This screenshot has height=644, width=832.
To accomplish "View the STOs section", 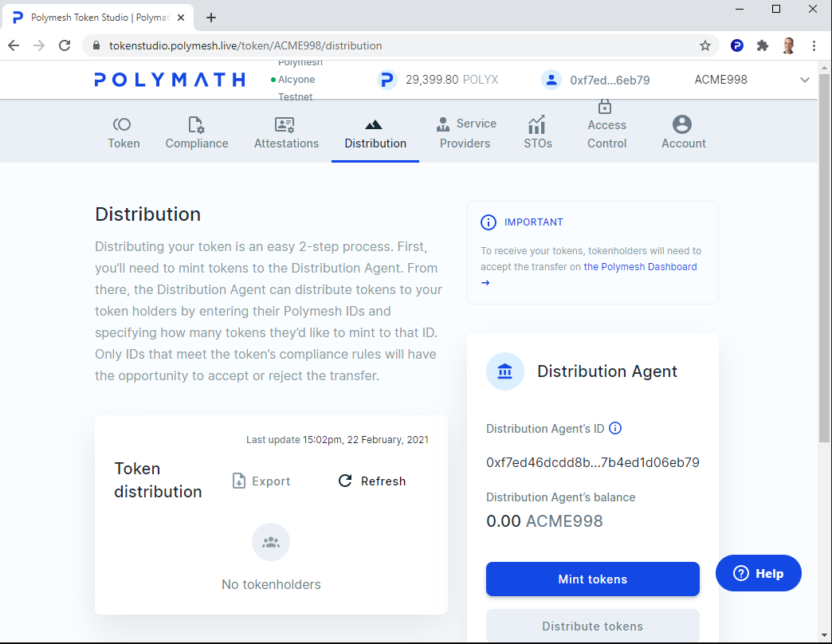I will (x=537, y=133).
